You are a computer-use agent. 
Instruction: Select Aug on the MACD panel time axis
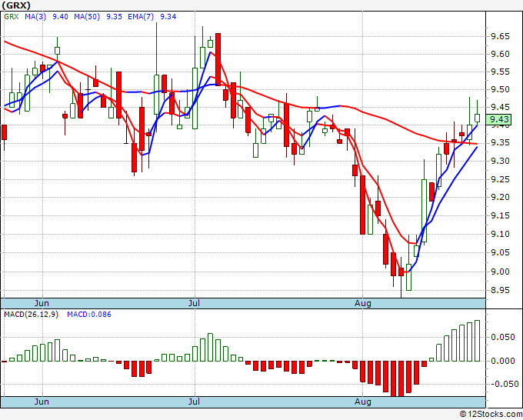click(362, 402)
